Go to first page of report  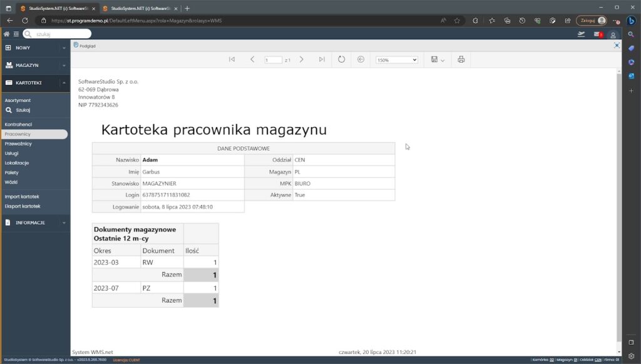(232, 59)
